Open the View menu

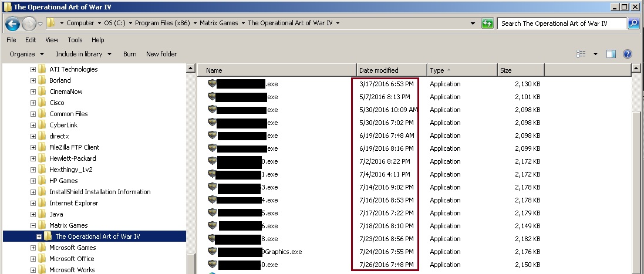(52, 40)
